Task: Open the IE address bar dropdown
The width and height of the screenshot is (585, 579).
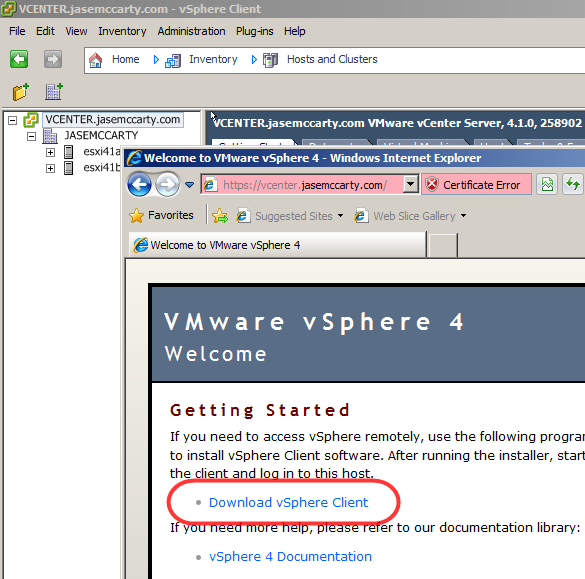Action: tap(410, 184)
